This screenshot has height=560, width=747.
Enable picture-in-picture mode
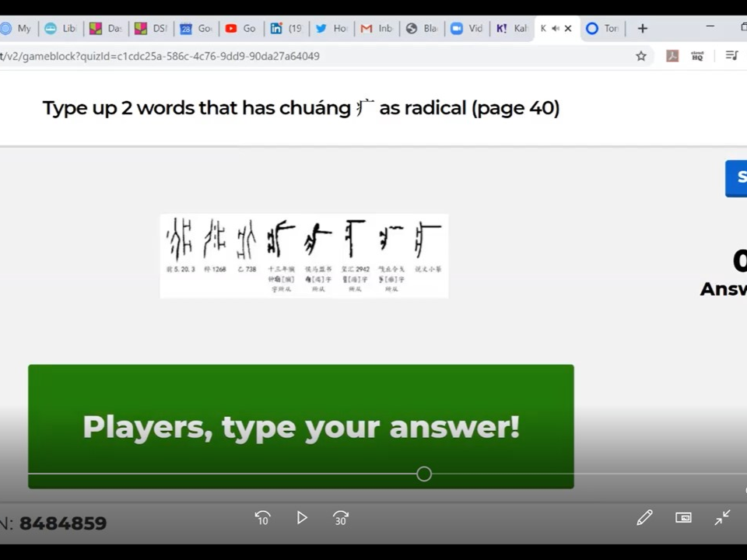tap(683, 518)
